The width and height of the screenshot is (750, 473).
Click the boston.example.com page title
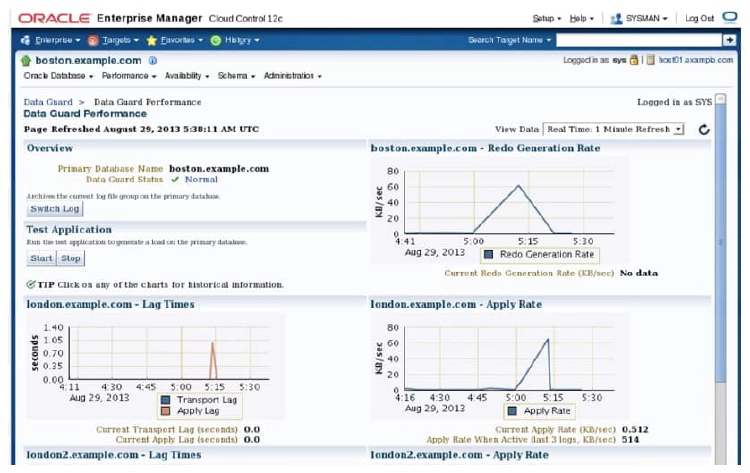[88, 61]
